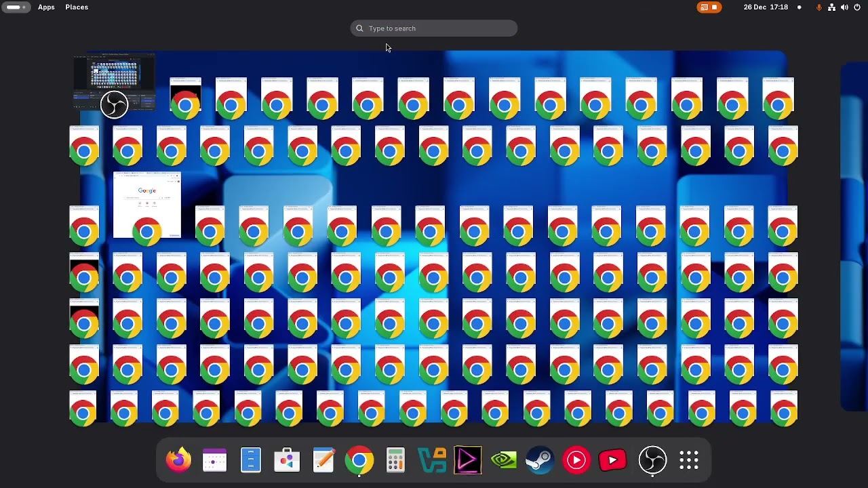Open the Apps menu in top bar
The image size is (868, 488).
(x=46, y=7)
